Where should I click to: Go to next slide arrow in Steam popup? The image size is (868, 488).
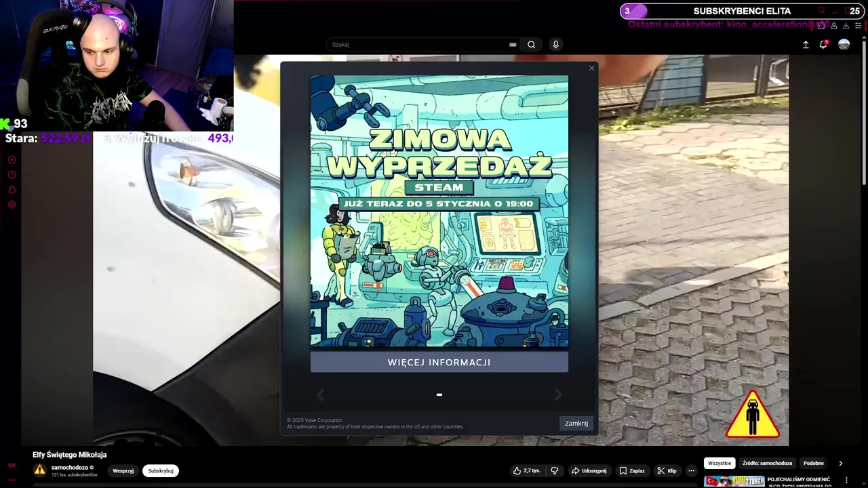[558, 394]
